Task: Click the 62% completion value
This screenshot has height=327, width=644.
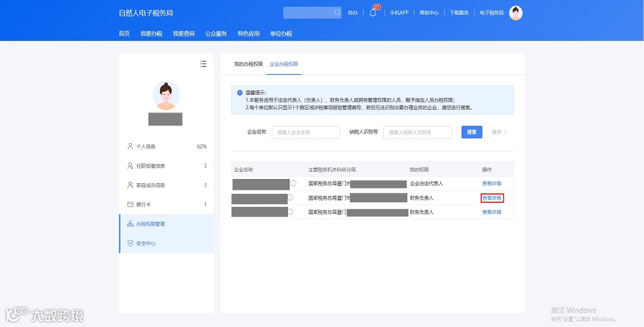Action: pyautogui.click(x=202, y=146)
